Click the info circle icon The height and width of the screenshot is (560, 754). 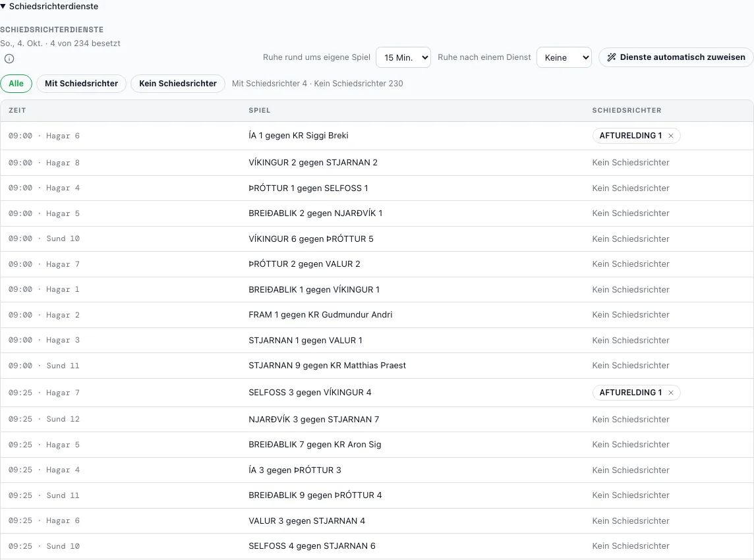click(x=9, y=59)
